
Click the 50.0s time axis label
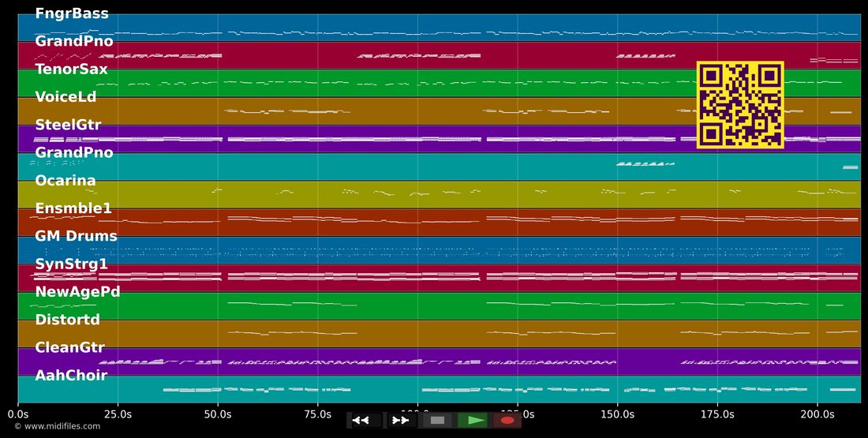click(218, 414)
